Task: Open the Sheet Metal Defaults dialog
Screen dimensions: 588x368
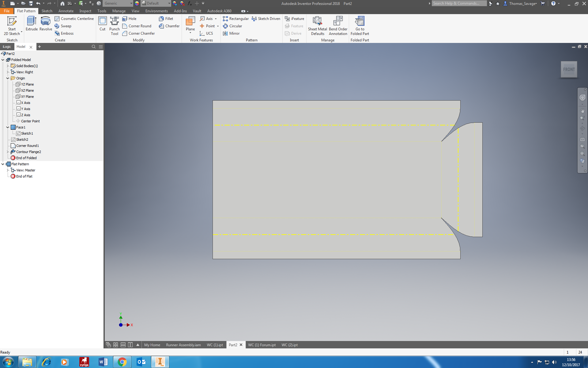Action: click(317, 26)
